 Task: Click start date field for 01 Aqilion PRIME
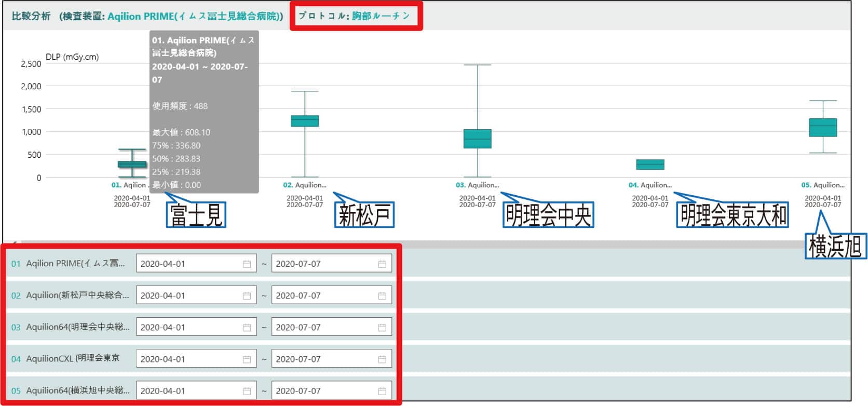click(x=196, y=264)
